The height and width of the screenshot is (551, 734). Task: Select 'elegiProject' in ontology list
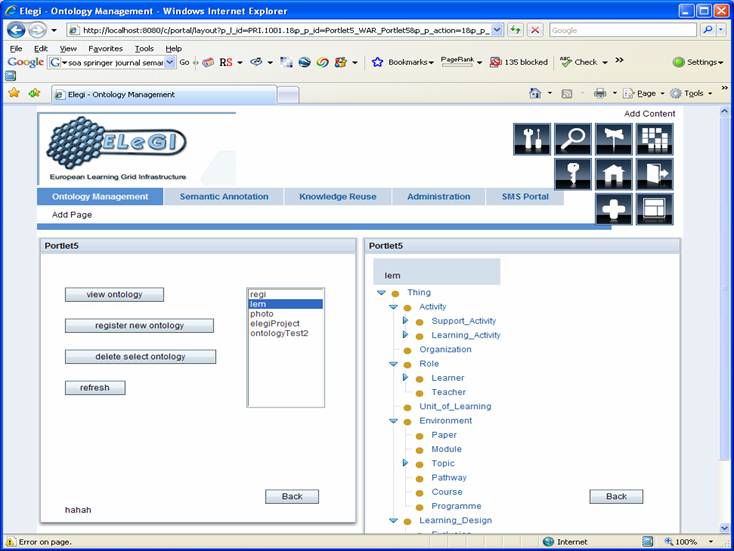pyautogui.click(x=286, y=323)
